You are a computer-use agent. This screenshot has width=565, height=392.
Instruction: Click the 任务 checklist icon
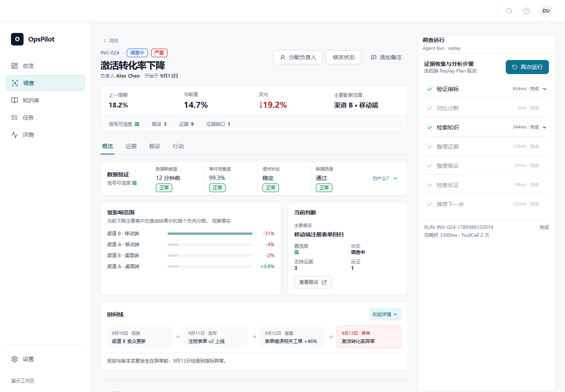[15, 118]
